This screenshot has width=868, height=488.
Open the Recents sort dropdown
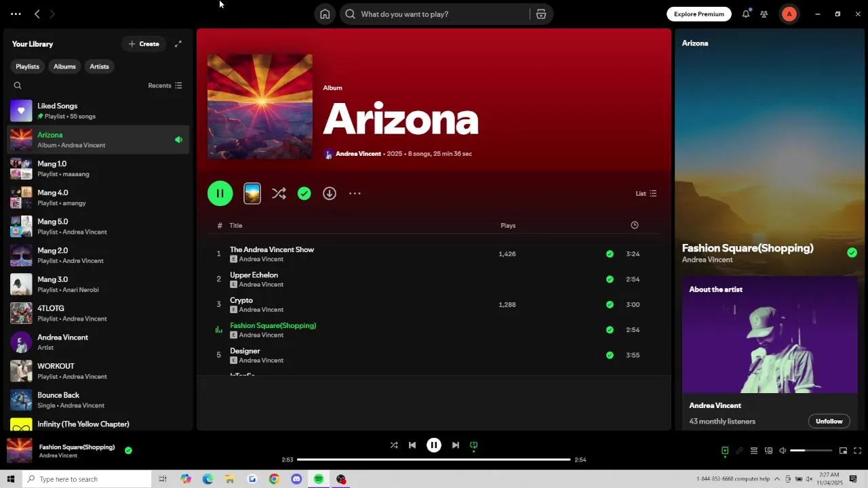[165, 85]
